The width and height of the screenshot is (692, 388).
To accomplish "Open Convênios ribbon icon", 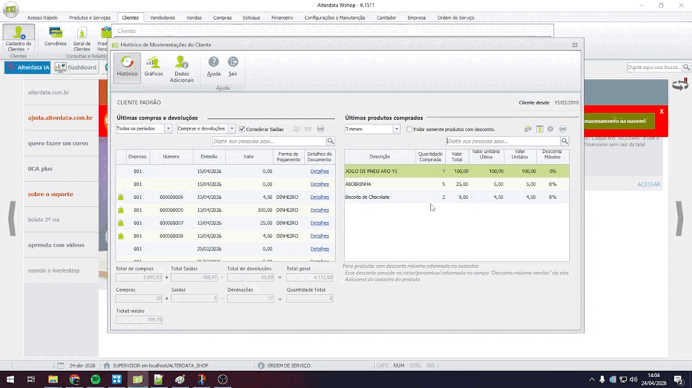I will (x=55, y=37).
